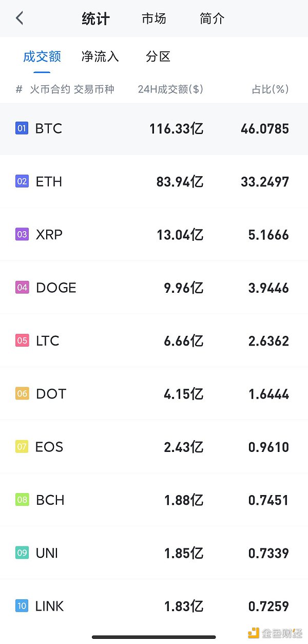The image size is (308, 644).
Task: Sort by 24H成交额($) column header
Action: [x=170, y=89]
